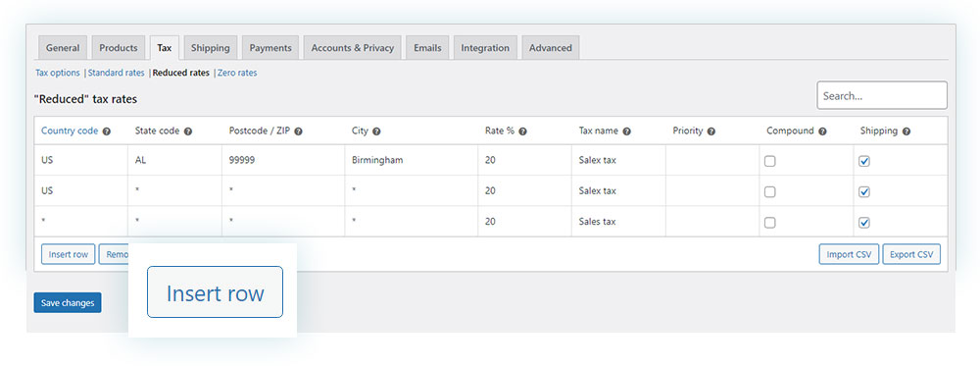This screenshot has width=980, height=366.
Task: Click the Priority field in the Sales tax row
Action: click(x=712, y=222)
